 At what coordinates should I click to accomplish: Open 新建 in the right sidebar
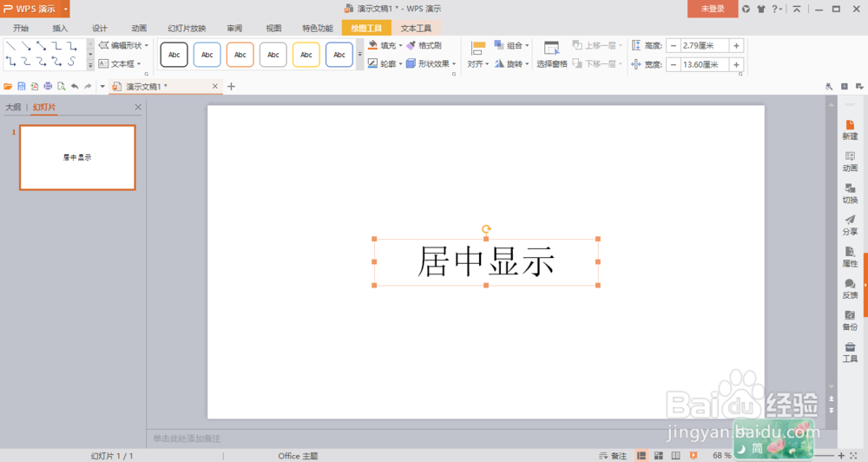[x=851, y=130]
